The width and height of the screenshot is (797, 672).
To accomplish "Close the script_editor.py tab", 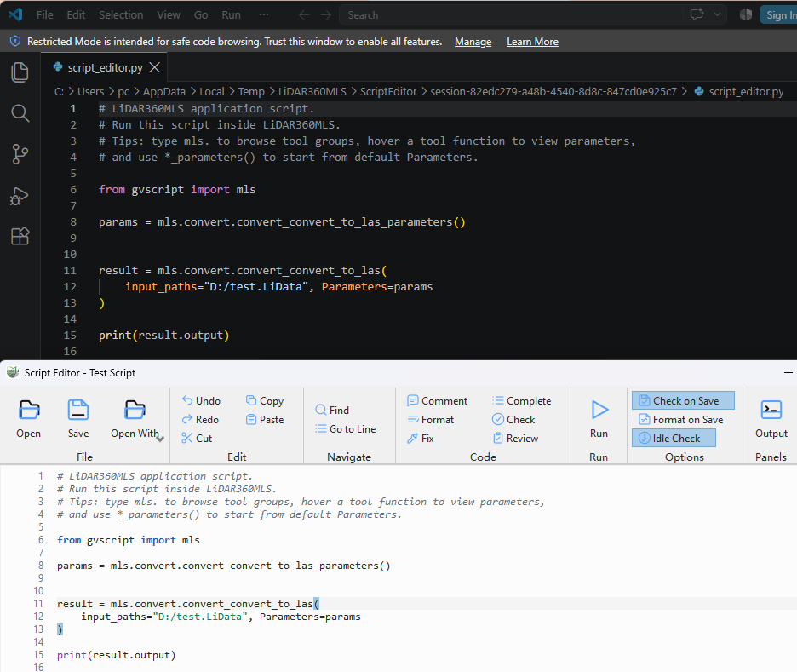I will point(154,67).
